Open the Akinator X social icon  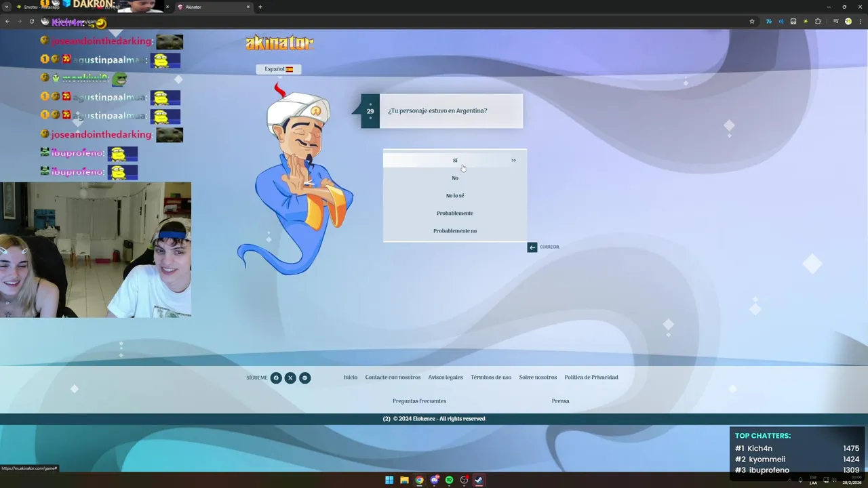click(290, 378)
